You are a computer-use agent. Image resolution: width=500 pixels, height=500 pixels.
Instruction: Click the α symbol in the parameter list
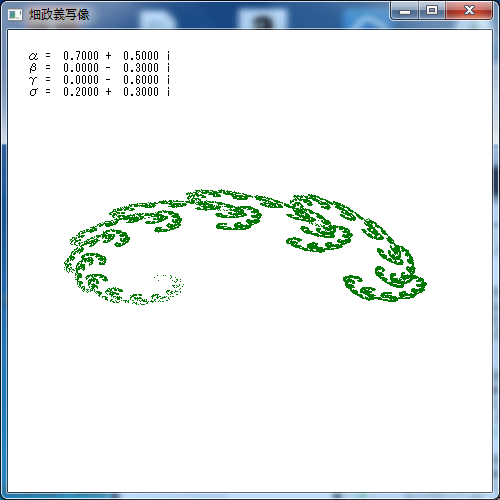[33, 56]
